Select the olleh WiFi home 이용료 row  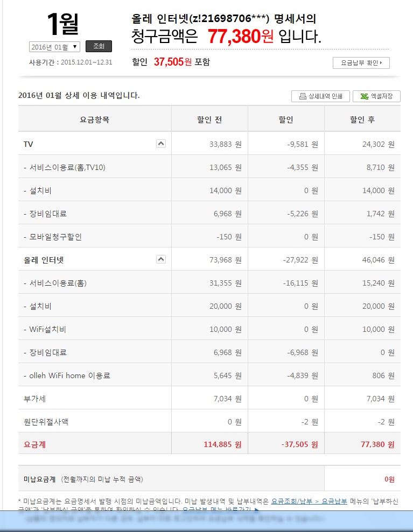[67, 375]
